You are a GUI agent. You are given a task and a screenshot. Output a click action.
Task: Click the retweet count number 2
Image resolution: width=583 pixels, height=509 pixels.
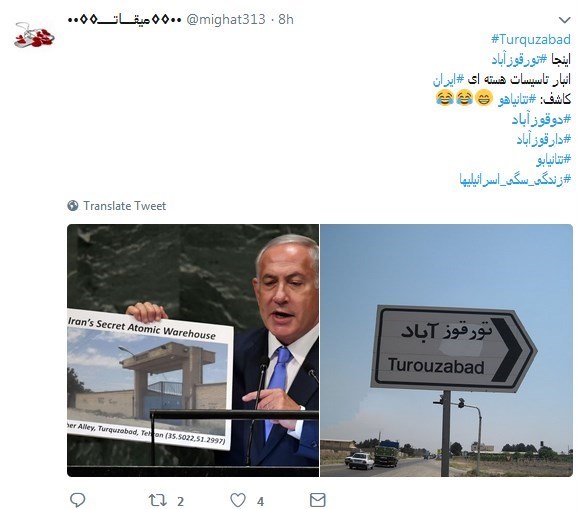(180, 502)
